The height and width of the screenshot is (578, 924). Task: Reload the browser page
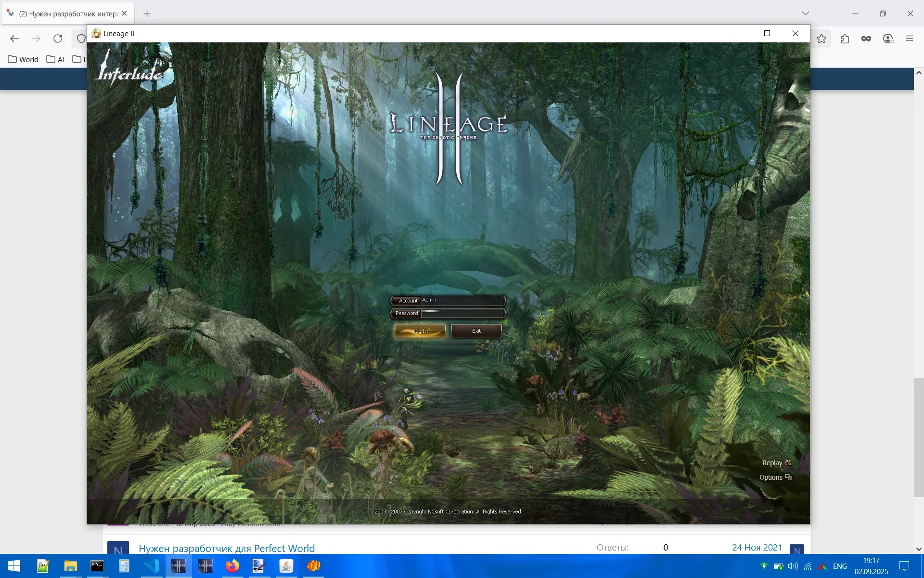(58, 39)
